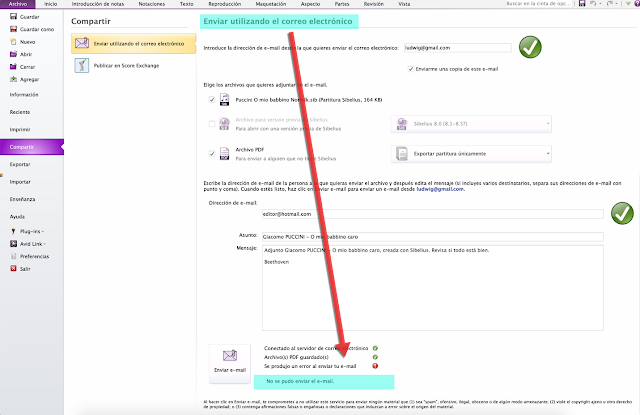Toggle the Archivo PDF checkbox
Viewport: 640px width, 415px height.
click(x=212, y=154)
